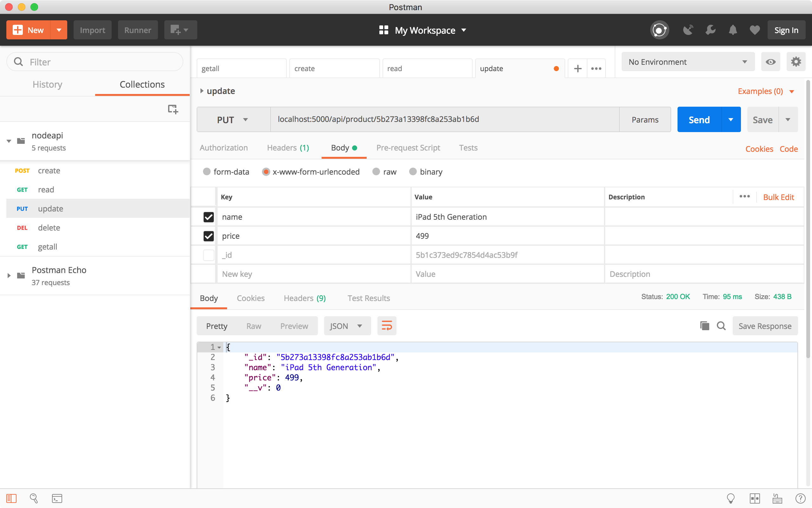Open the keyboard shortcuts icon
Viewport: 812px width, 508px height.
click(x=777, y=498)
